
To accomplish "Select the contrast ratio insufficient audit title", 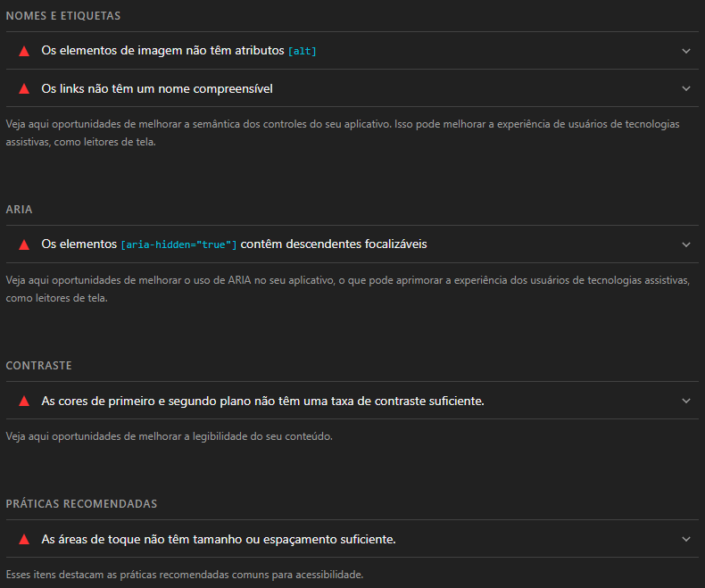I will (262, 401).
